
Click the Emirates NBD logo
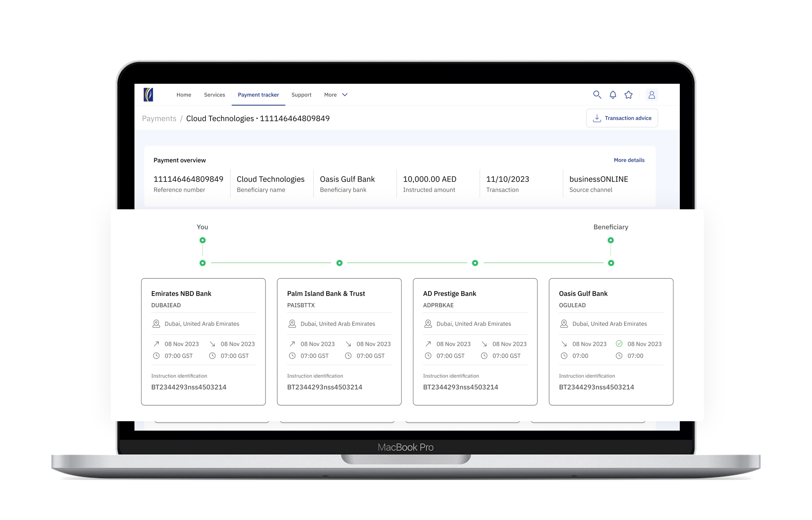pyautogui.click(x=148, y=95)
